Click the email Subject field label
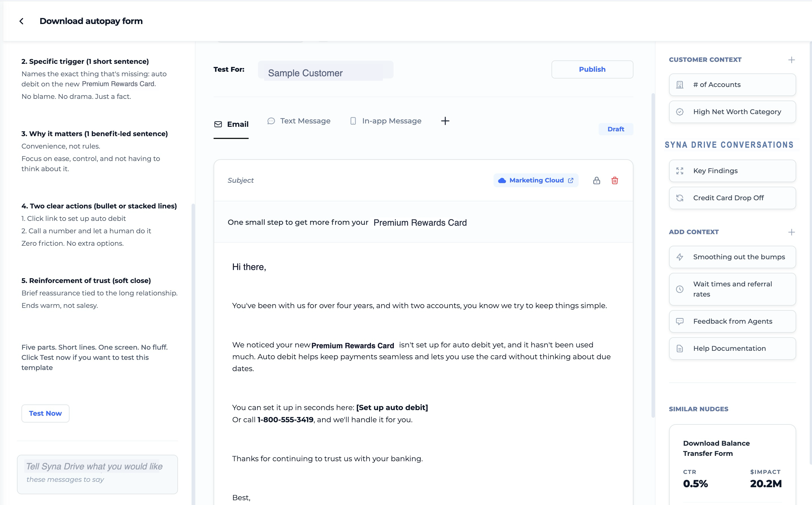812x505 pixels. point(240,180)
